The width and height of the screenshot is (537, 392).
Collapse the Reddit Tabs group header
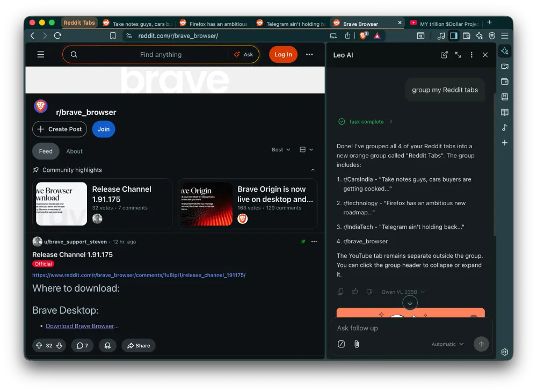pos(79,23)
